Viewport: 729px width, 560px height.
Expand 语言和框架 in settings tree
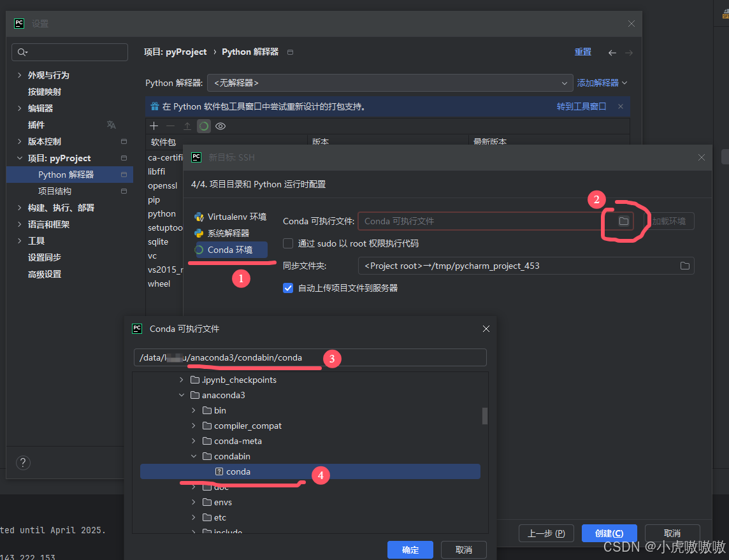click(19, 224)
